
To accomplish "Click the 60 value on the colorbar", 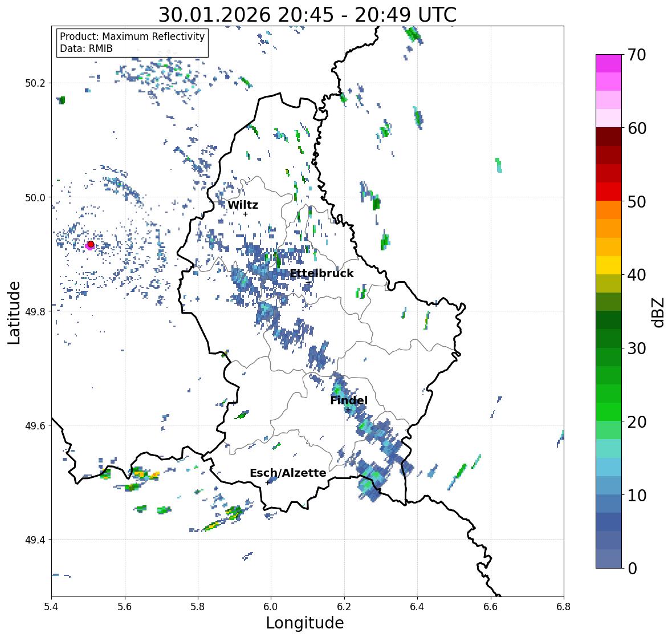I will pos(637,128).
